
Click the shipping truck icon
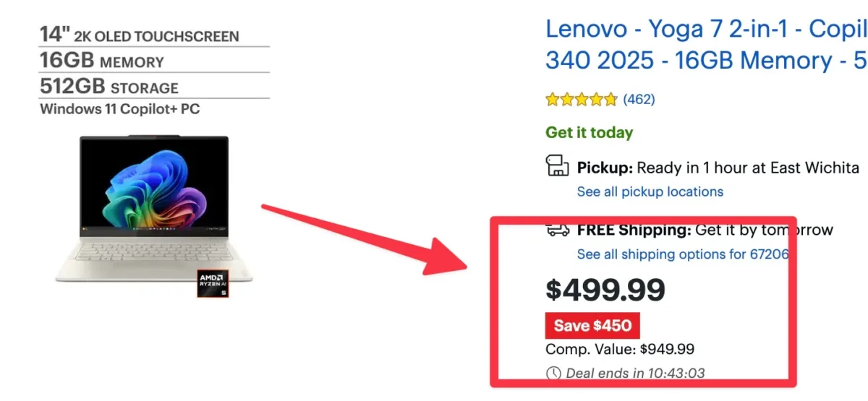click(x=556, y=230)
